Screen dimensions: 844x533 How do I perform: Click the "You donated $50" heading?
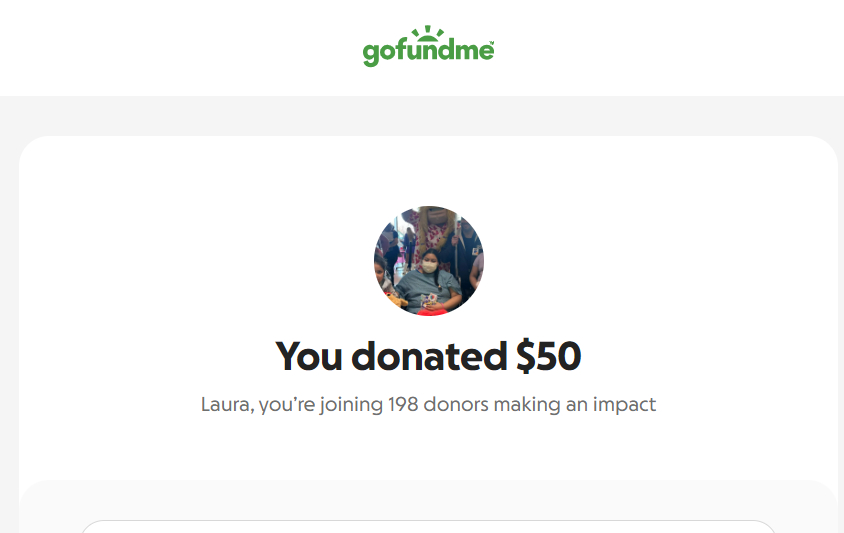[428, 356]
